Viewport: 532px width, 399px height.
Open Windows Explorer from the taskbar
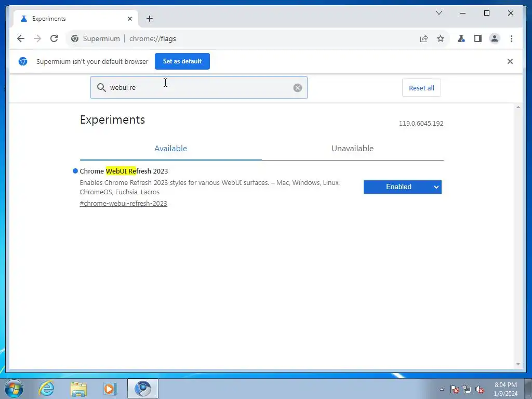[x=78, y=389]
